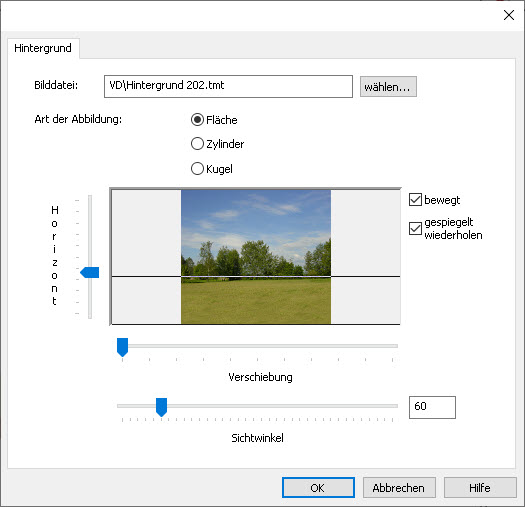Close the dialog with the X icon
This screenshot has height=507, width=525.
[509, 15]
